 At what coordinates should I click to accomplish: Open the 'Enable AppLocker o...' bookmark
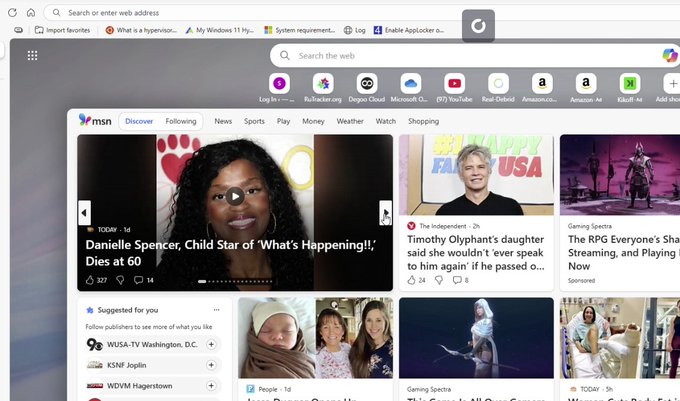[x=409, y=30]
